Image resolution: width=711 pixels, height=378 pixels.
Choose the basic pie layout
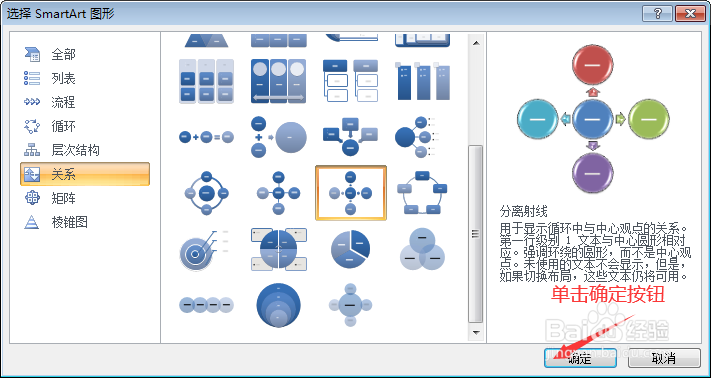[x=351, y=250]
